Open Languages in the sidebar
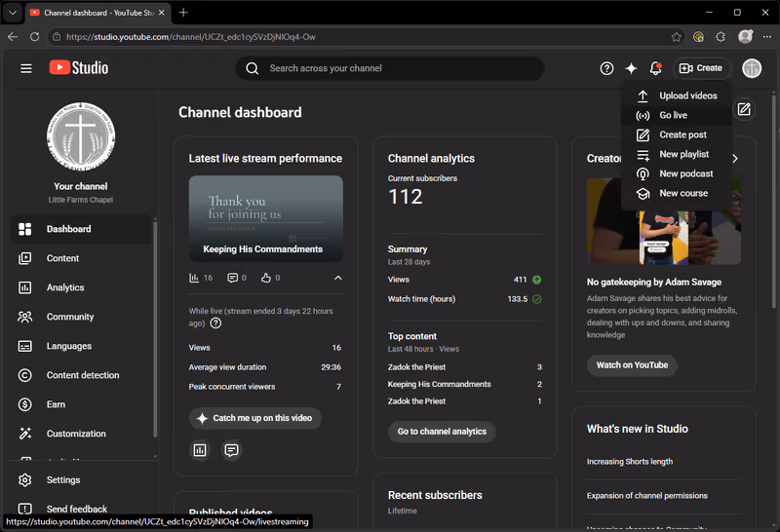 click(x=81, y=346)
